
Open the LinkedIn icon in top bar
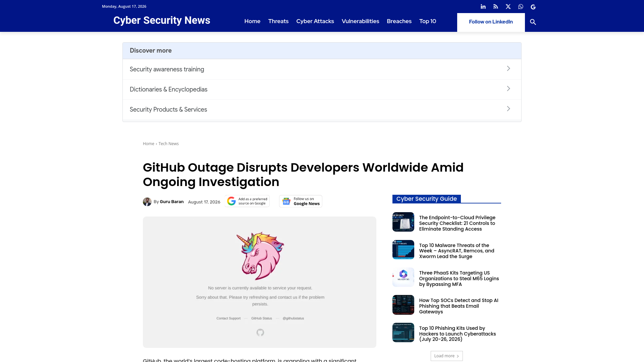pos(483,7)
